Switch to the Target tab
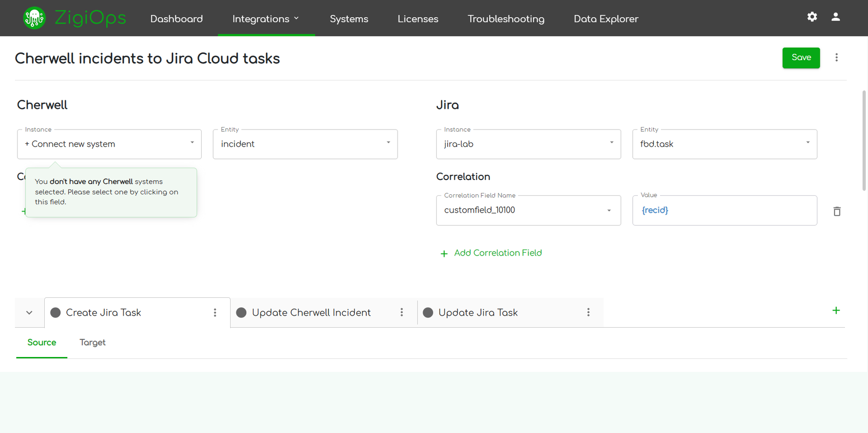Screen dimensions: 868x433 [92, 343]
